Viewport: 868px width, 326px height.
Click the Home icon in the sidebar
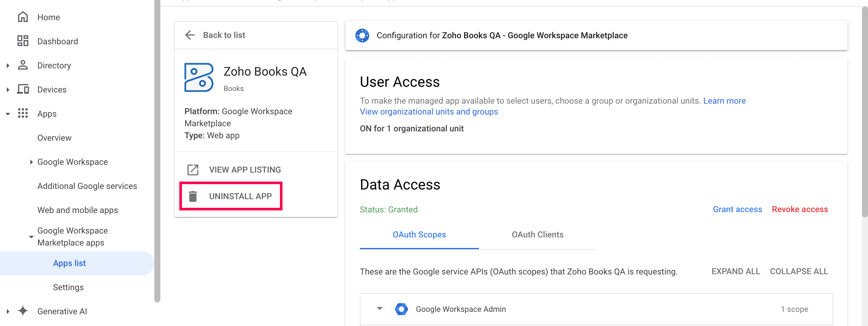point(23,17)
